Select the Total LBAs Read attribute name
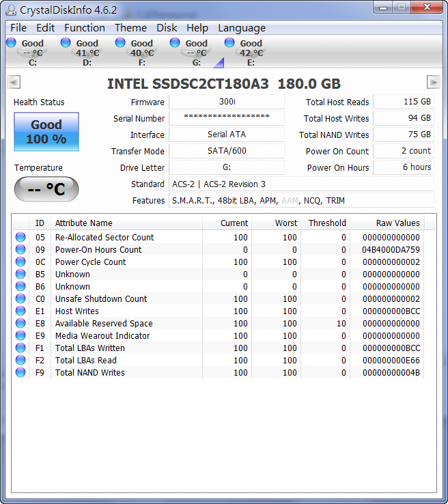The image size is (448, 504). [x=86, y=360]
